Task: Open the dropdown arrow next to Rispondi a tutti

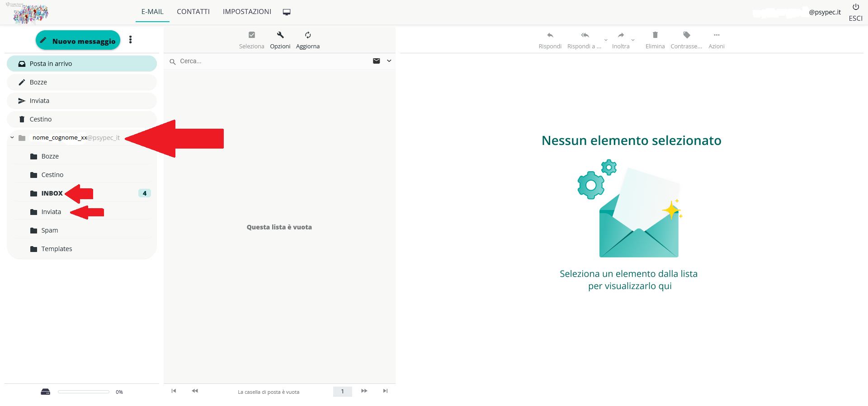Action: click(x=606, y=40)
